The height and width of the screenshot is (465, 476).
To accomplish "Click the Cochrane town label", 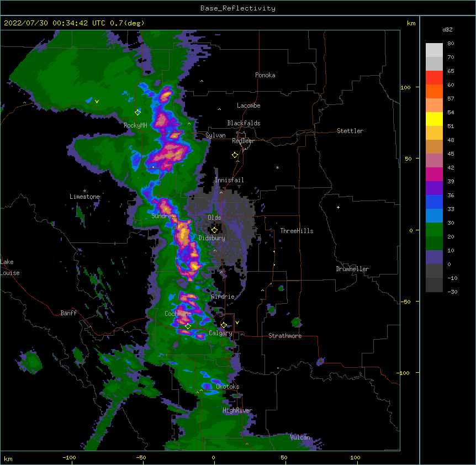I will 178,314.
